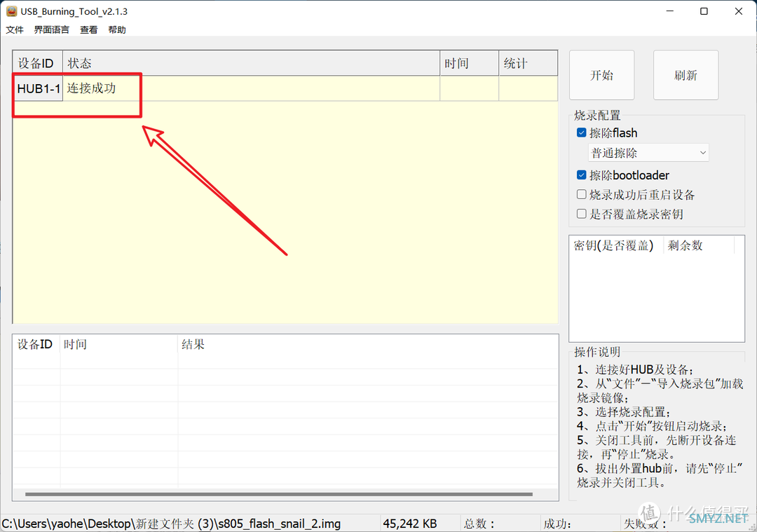The image size is (757, 532).
Task: Click the 结果 column header
Action: click(x=368, y=344)
